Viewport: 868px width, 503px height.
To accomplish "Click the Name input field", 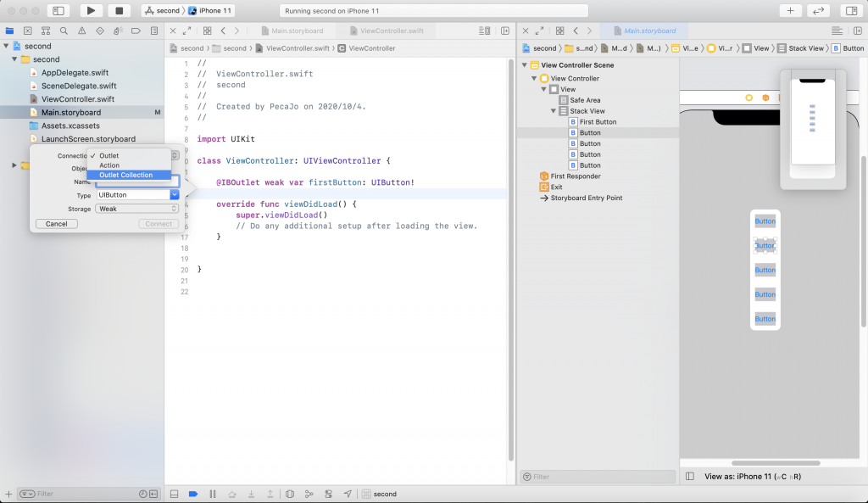I will coord(136,182).
